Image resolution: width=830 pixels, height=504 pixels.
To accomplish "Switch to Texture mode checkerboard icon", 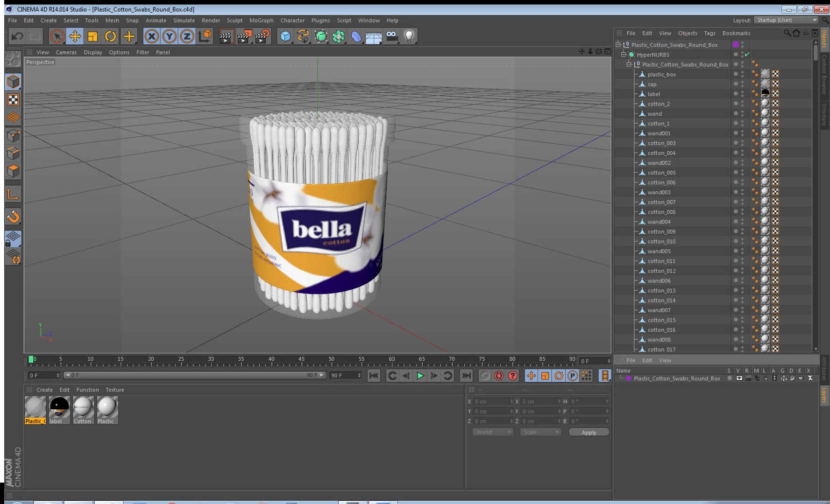I will pos(13,99).
